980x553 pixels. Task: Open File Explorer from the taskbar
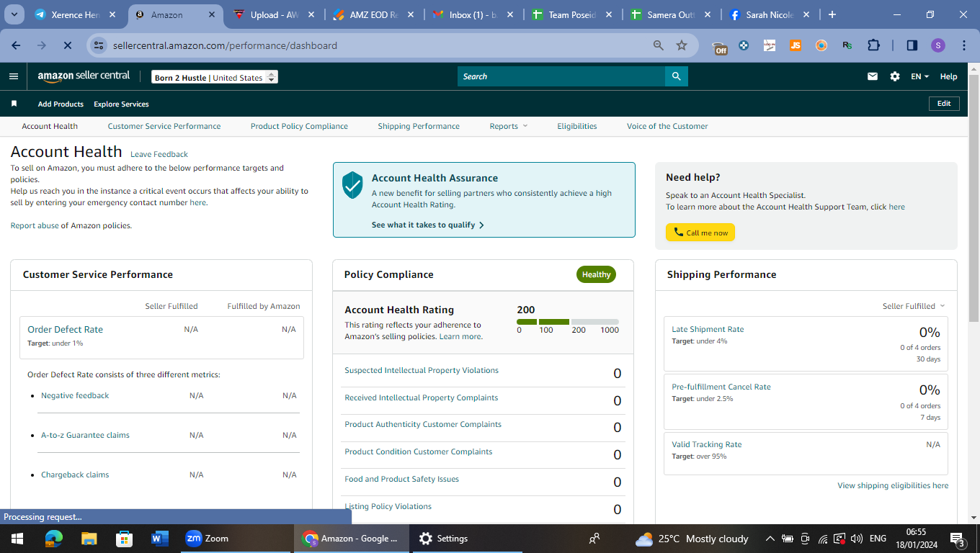(89, 539)
